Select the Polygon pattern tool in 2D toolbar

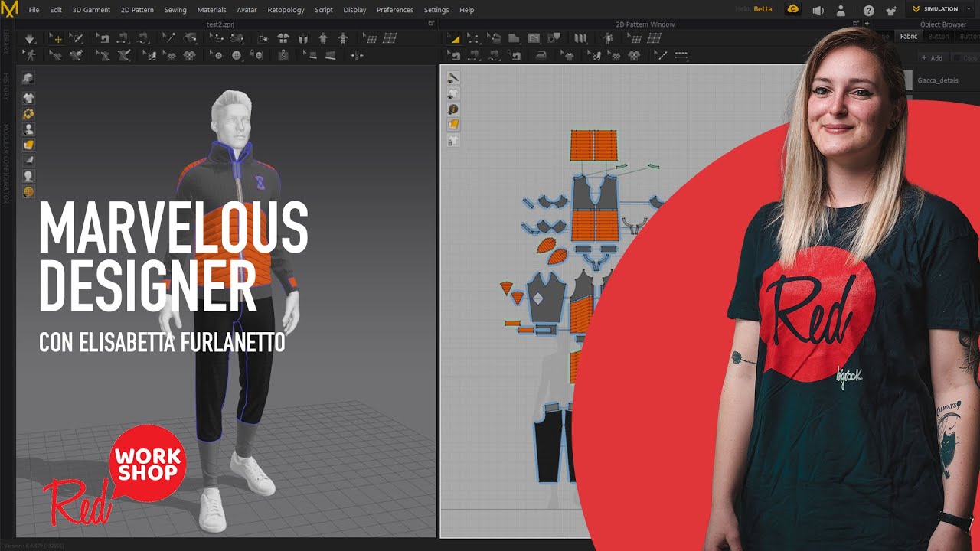(x=513, y=39)
